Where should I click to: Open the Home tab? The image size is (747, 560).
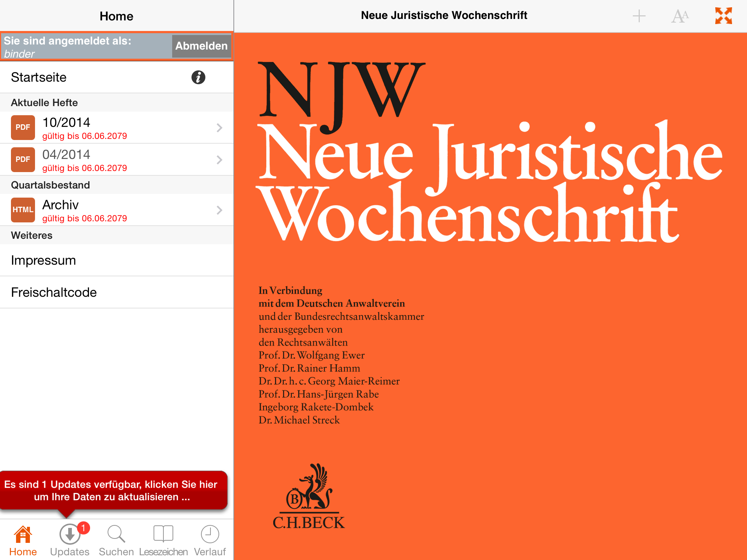point(23,541)
